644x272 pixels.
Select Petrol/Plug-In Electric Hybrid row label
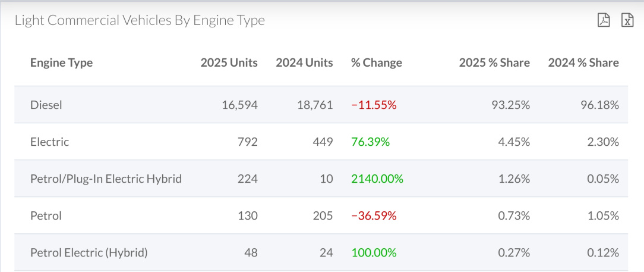click(106, 179)
